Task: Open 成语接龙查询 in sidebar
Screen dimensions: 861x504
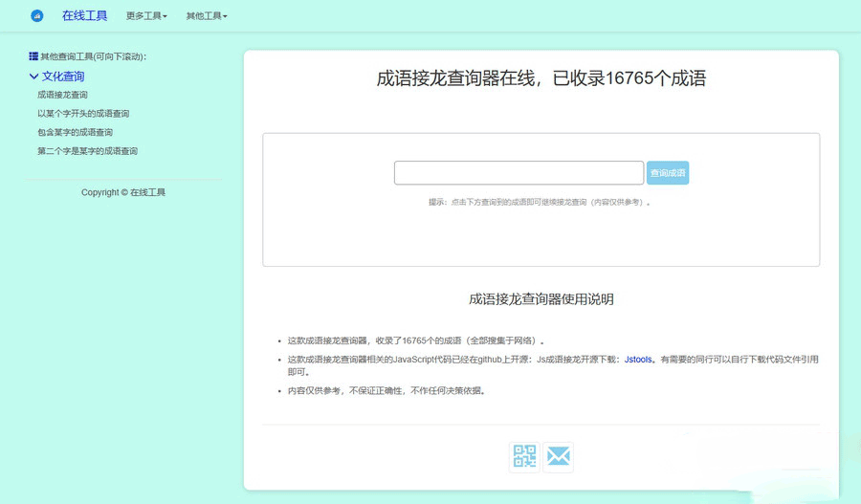Action: tap(62, 95)
